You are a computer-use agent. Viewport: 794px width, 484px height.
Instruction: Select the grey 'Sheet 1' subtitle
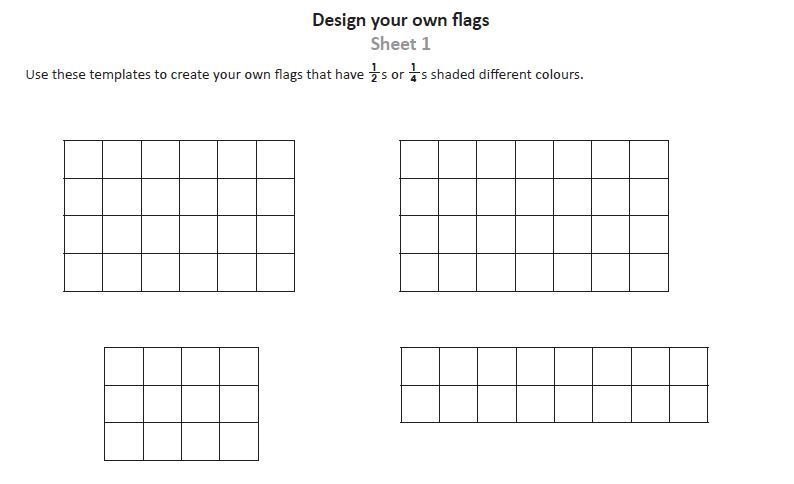point(401,44)
